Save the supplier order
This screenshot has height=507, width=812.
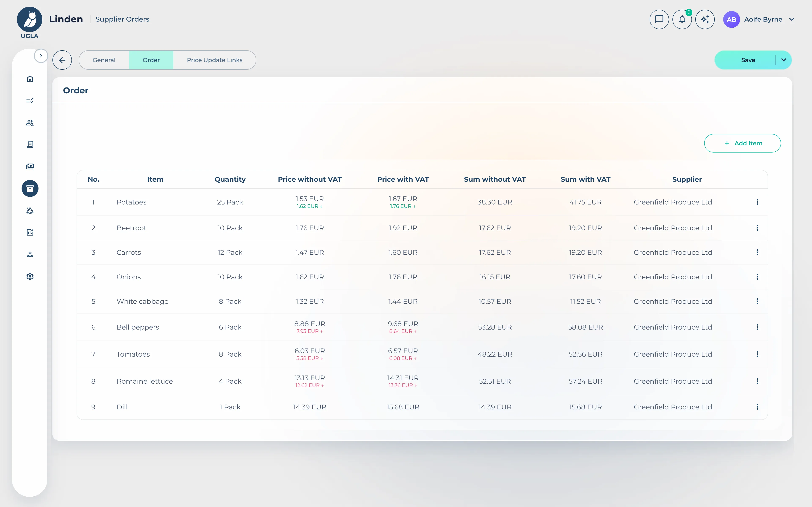tap(748, 60)
